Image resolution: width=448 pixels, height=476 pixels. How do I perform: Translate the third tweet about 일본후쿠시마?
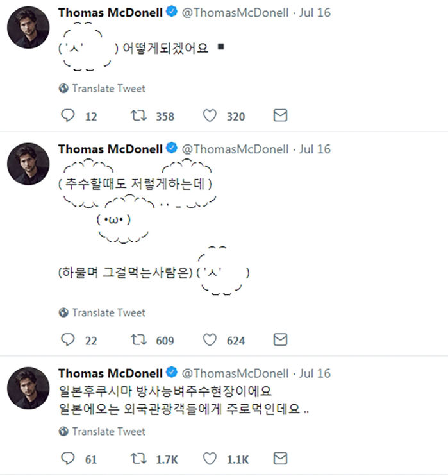point(108,431)
